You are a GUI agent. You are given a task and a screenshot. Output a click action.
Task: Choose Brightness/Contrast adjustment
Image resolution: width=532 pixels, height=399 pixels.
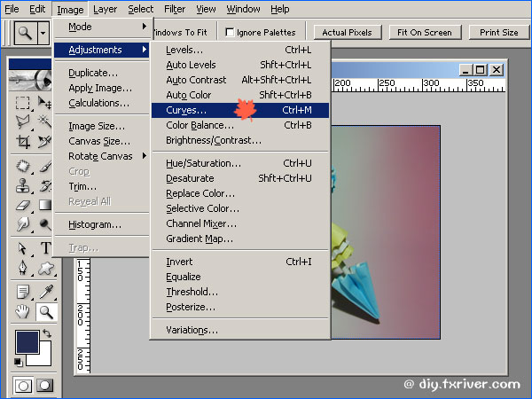[240, 140]
